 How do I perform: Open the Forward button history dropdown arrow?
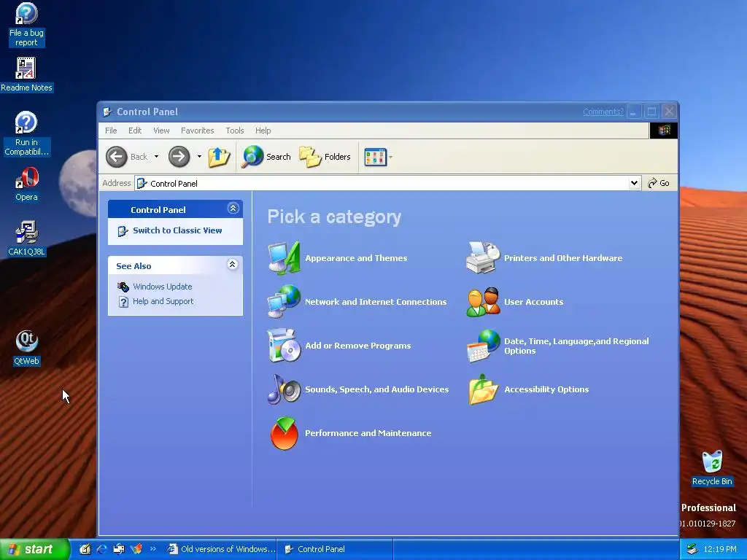(199, 157)
